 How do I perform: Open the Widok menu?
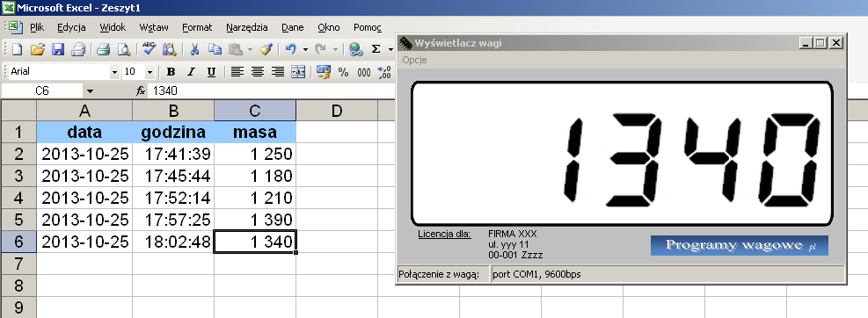tap(113, 27)
